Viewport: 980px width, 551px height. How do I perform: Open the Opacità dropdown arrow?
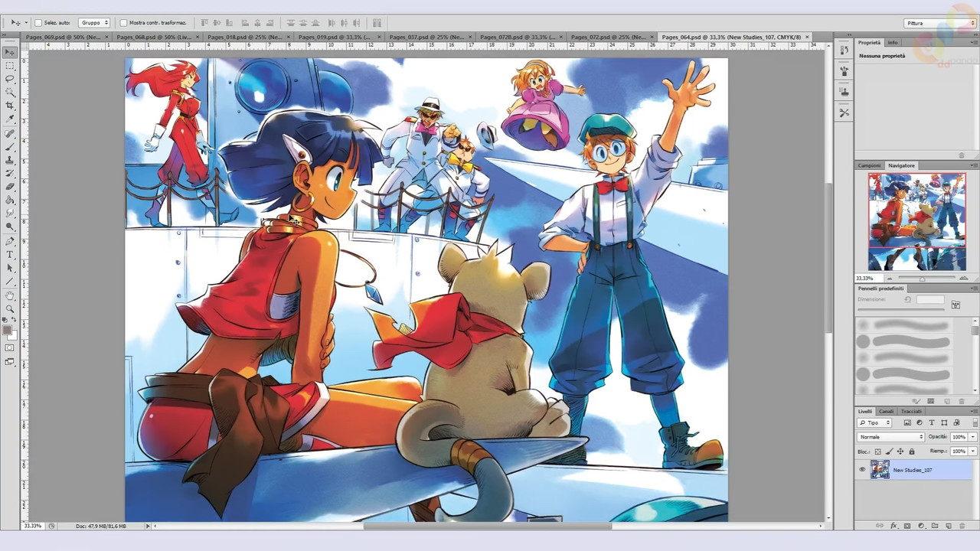[x=972, y=437]
